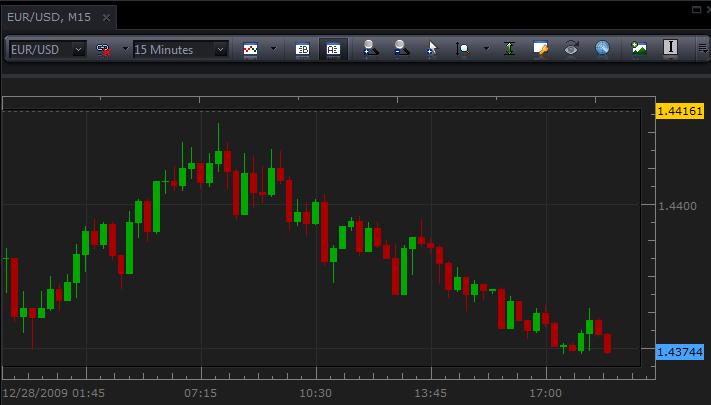Click the 1.4400 price axis label

click(x=677, y=206)
